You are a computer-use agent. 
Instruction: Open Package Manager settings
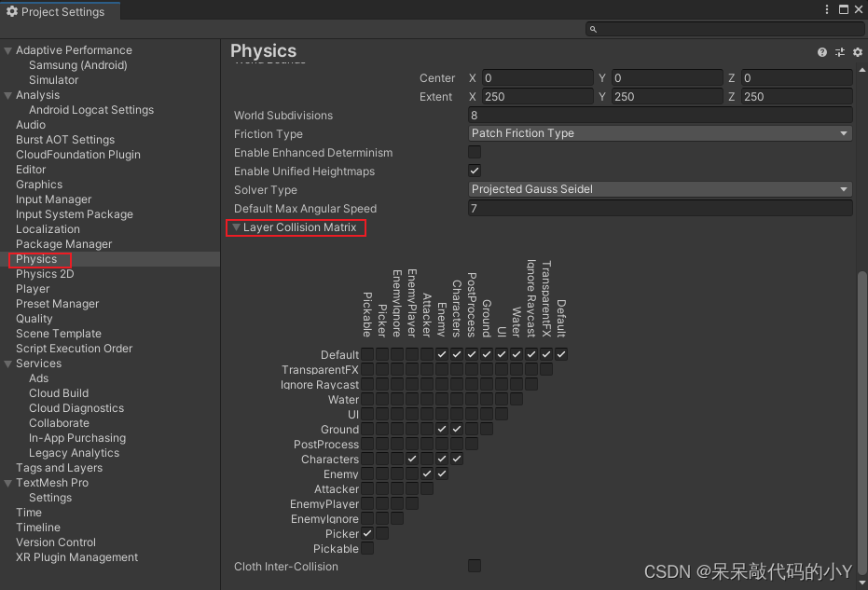pos(63,244)
